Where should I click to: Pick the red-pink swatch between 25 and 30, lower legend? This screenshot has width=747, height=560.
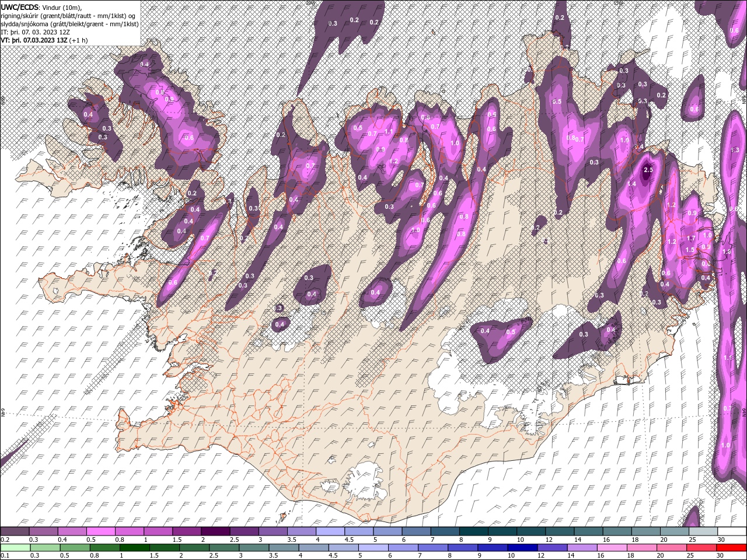(x=701, y=548)
